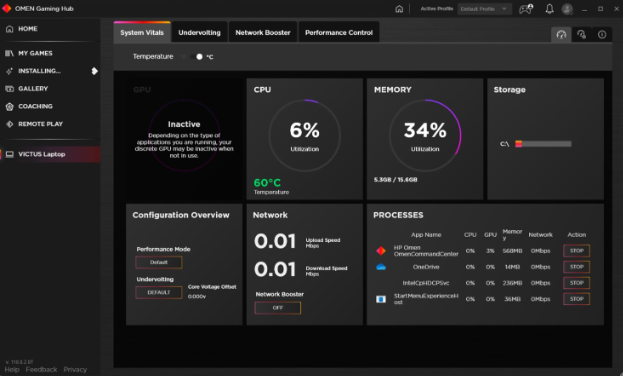The width and height of the screenshot is (624, 376).
Task: Click the OMEN diamond process icon
Action: [x=381, y=251]
